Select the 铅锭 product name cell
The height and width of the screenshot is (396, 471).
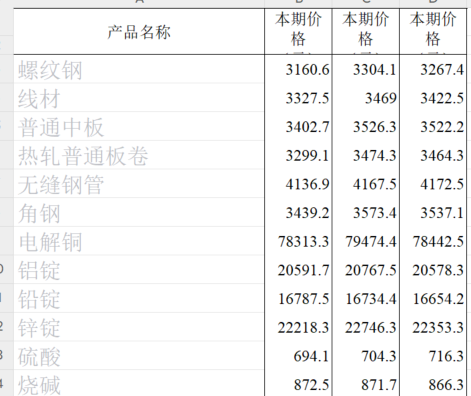click(139, 299)
